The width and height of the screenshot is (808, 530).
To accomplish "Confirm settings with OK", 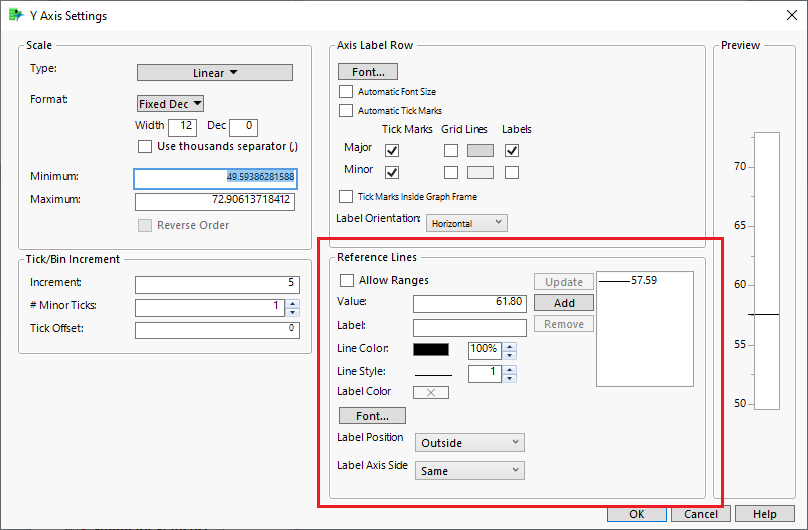I will 637,514.
